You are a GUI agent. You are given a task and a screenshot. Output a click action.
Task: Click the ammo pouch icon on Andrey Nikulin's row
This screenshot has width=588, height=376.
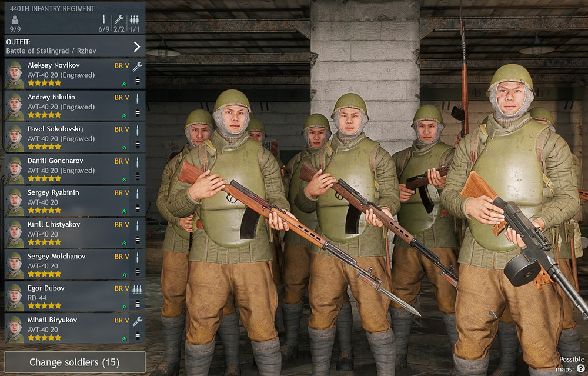coord(138,112)
